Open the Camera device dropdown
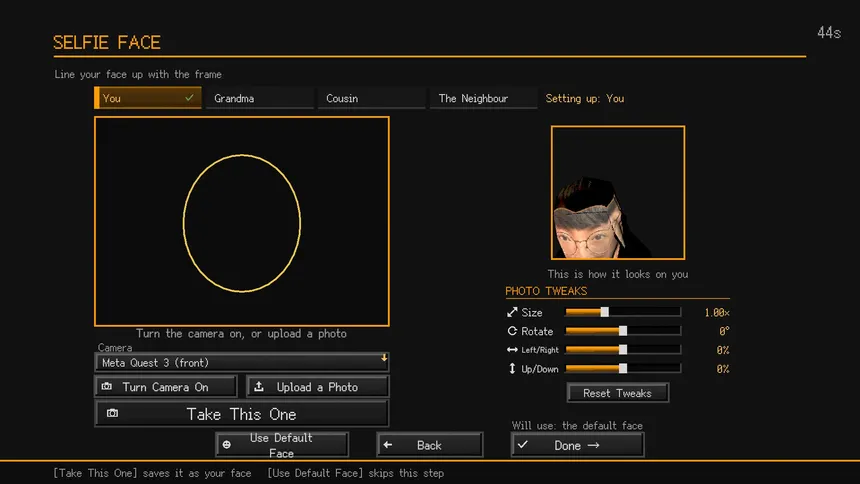The height and width of the screenshot is (484, 860). (x=242, y=362)
